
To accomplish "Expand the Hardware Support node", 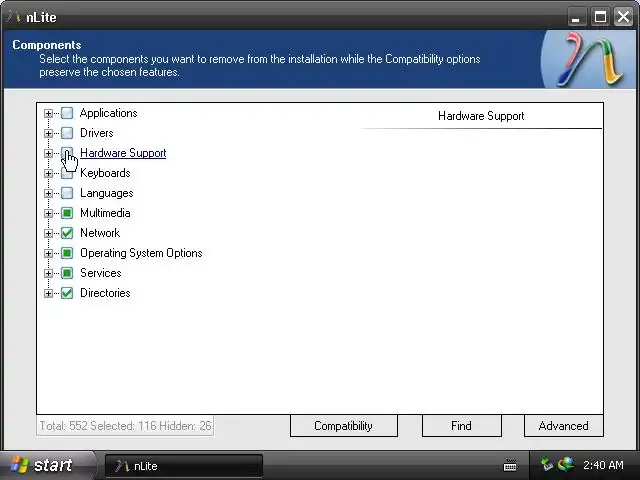I will click(48, 153).
